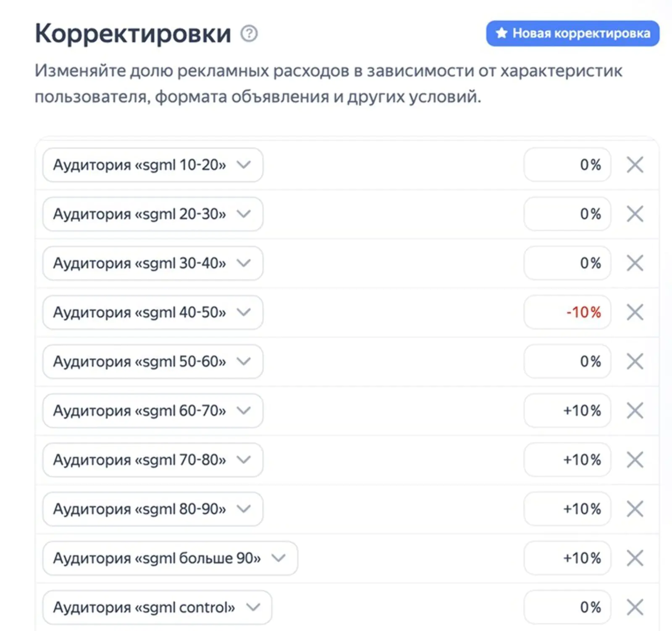This screenshot has height=631, width=672.
Task: Click the -10% field for «sgml 40-50»
Action: pyautogui.click(x=567, y=312)
